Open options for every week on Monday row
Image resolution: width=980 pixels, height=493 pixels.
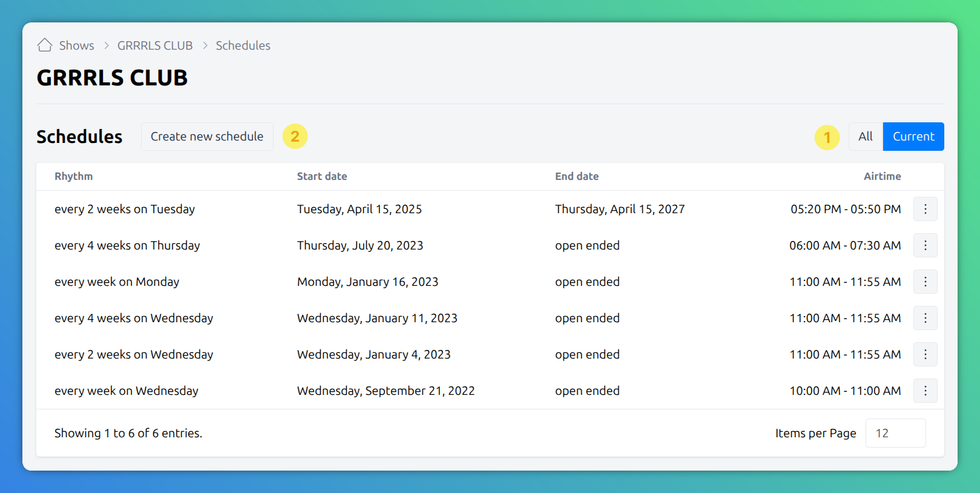pyautogui.click(x=925, y=282)
